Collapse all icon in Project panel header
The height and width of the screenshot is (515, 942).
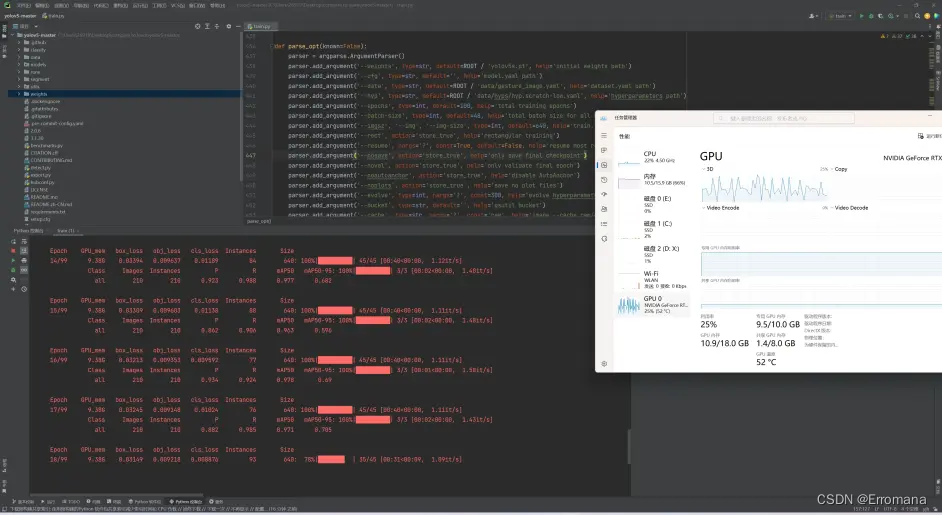pos(217,26)
